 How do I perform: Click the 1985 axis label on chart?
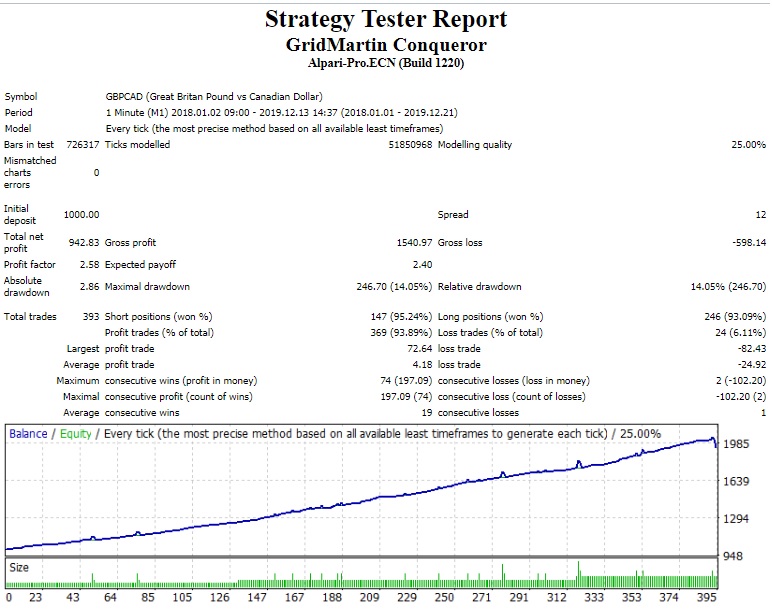pos(736,444)
